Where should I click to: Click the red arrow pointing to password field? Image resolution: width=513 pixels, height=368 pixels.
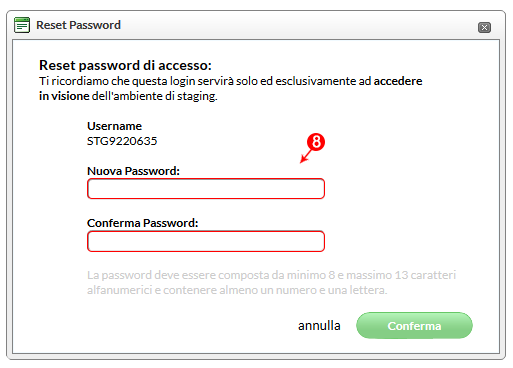point(307,156)
